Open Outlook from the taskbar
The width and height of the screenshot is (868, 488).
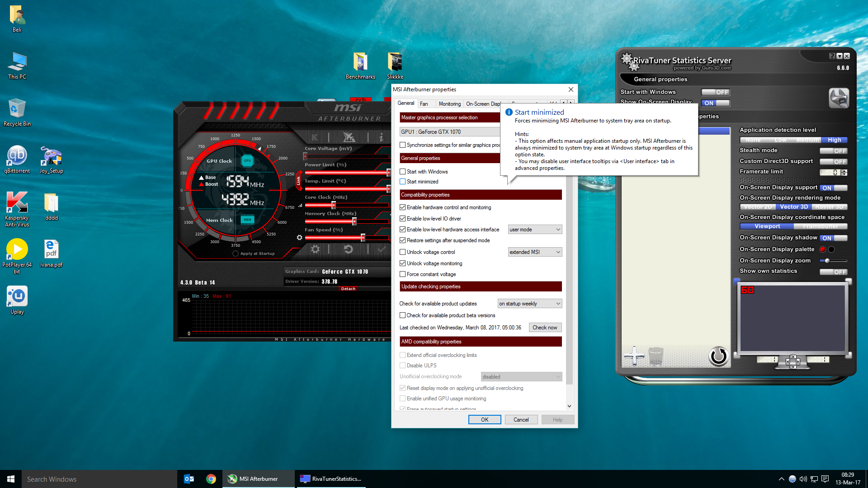coord(189,479)
